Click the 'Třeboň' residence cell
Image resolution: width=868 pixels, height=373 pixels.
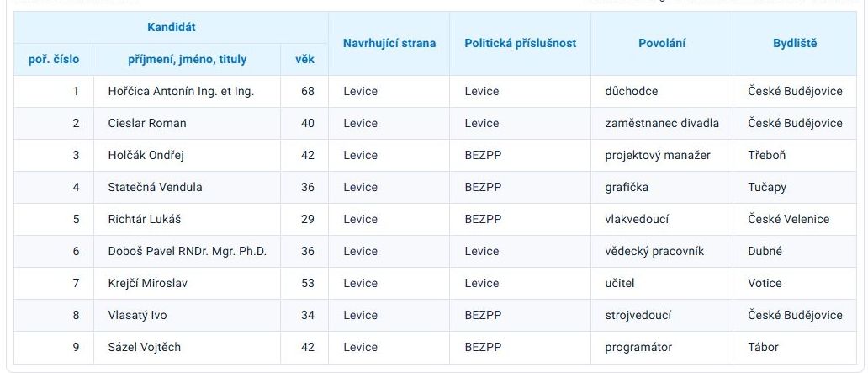(767, 155)
